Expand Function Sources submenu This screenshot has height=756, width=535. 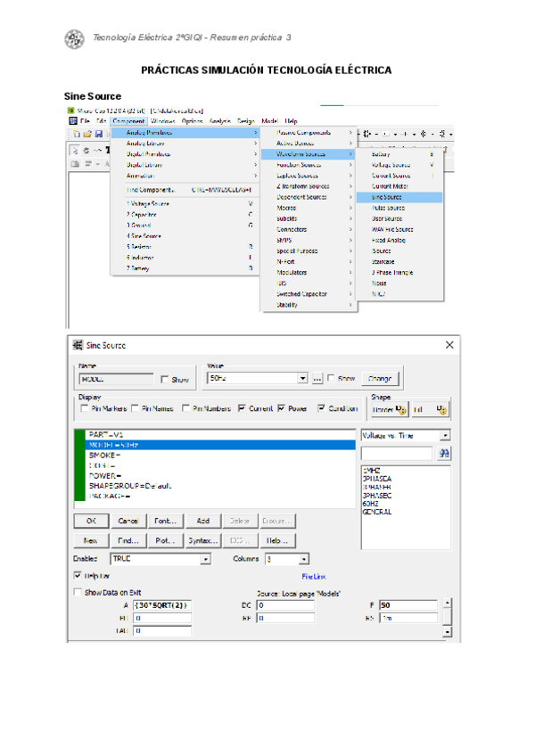tap(309, 165)
